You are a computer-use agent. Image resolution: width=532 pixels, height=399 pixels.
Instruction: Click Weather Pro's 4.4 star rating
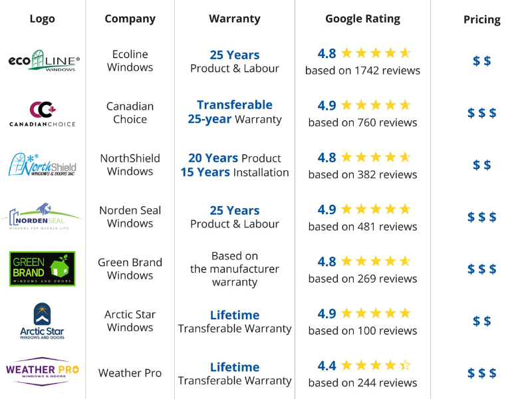click(x=364, y=366)
